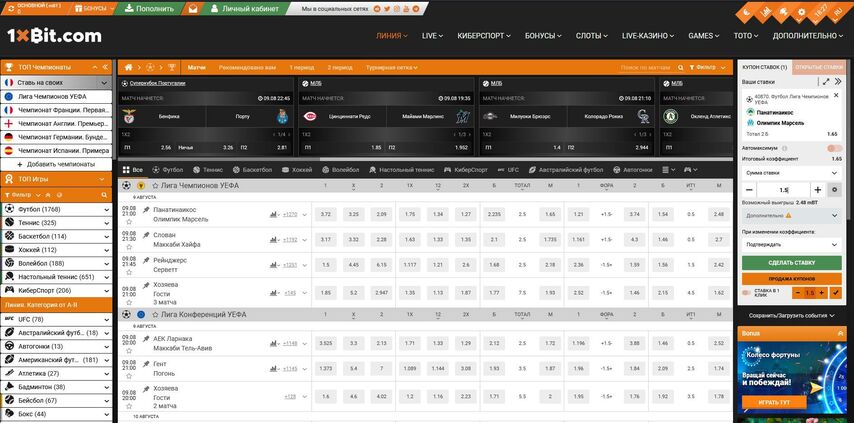Click 'Добавить чемпионаты' link
Image resolution: width=854 pixels, height=423 pixels.
56,164
